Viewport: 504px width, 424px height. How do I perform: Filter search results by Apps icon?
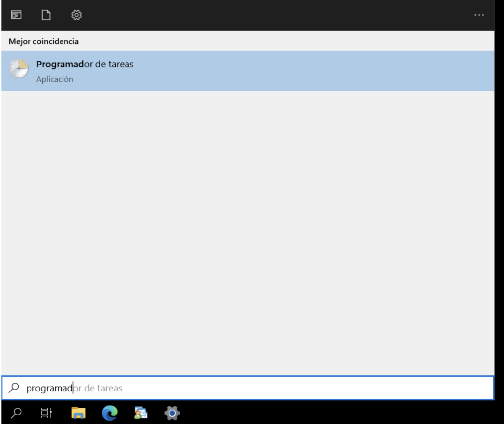click(16, 15)
